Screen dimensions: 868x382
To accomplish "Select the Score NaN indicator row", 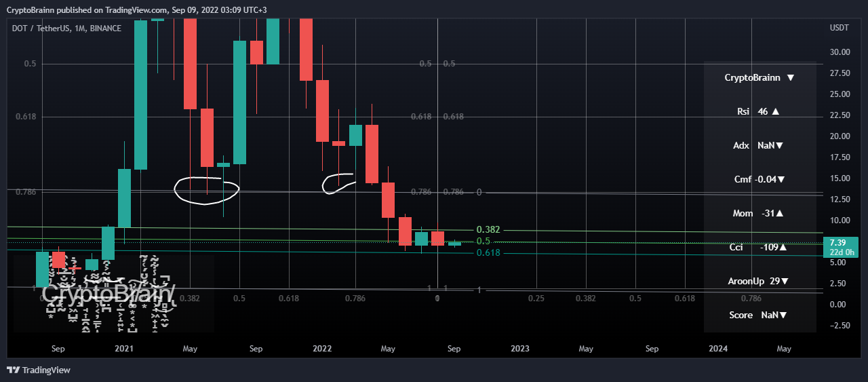I will pyautogui.click(x=759, y=315).
